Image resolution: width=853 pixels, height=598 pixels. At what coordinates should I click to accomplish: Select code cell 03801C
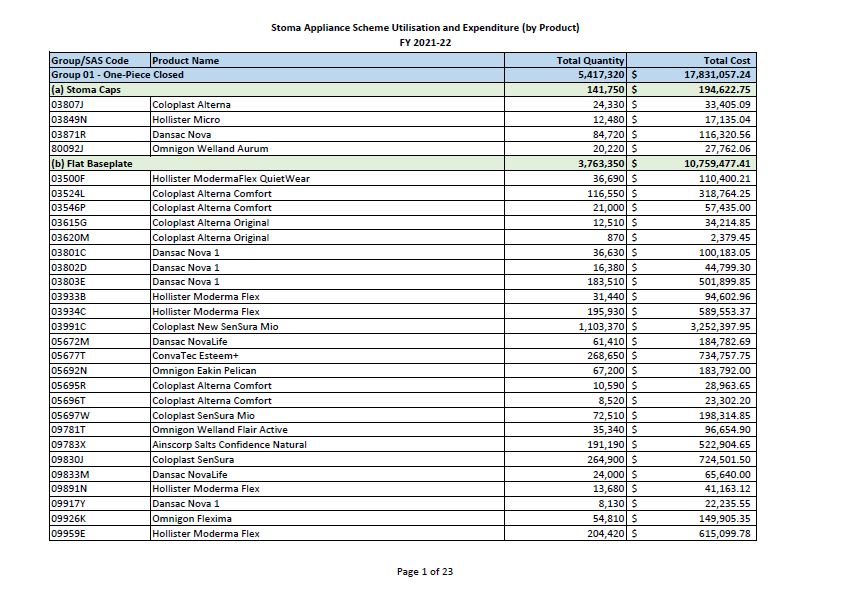[x=100, y=252]
